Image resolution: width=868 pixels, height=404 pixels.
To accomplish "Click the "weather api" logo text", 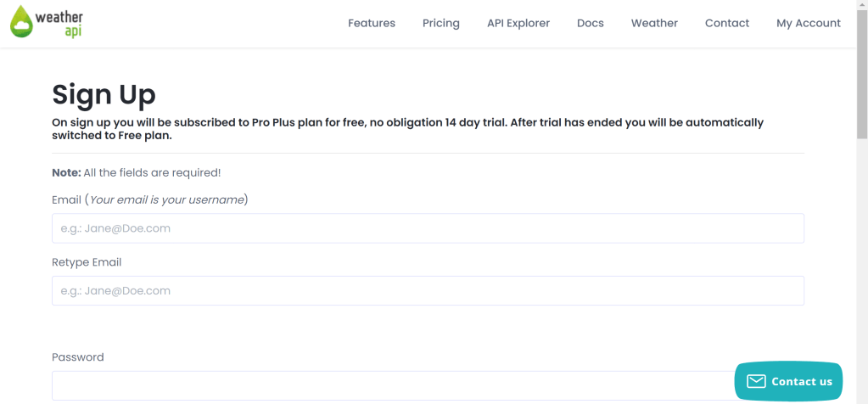I will pyautogui.click(x=61, y=24).
